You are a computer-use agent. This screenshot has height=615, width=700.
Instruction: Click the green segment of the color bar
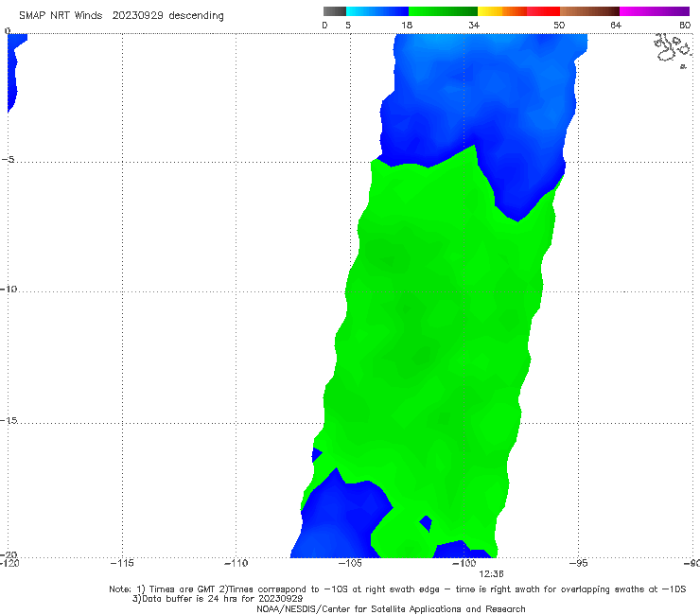443,11
